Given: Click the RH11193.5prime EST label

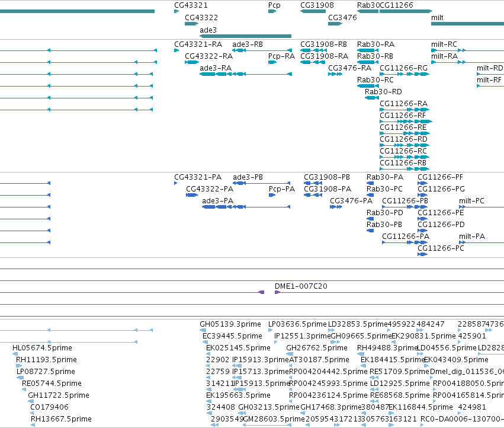Looking at the screenshot, I should pos(47,360).
